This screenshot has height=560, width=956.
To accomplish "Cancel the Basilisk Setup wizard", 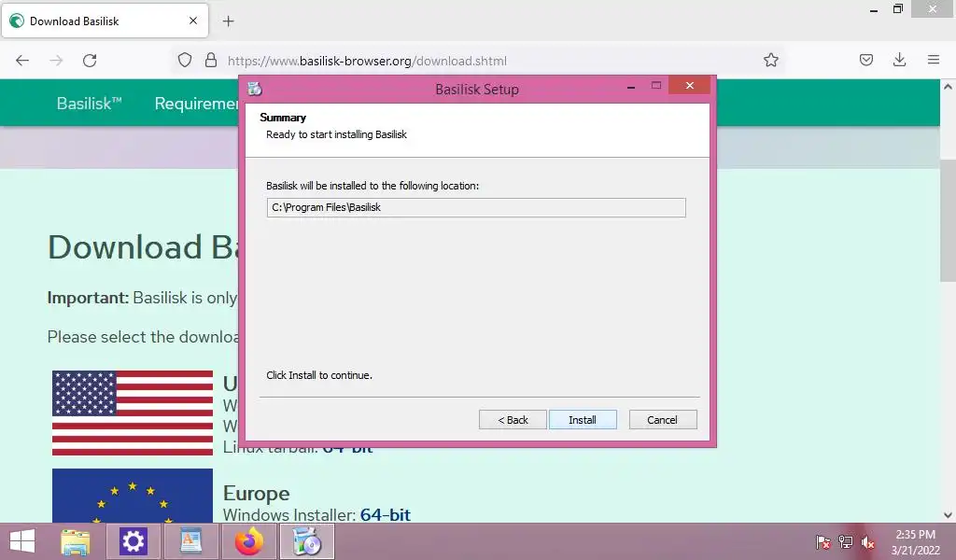I will click(663, 420).
